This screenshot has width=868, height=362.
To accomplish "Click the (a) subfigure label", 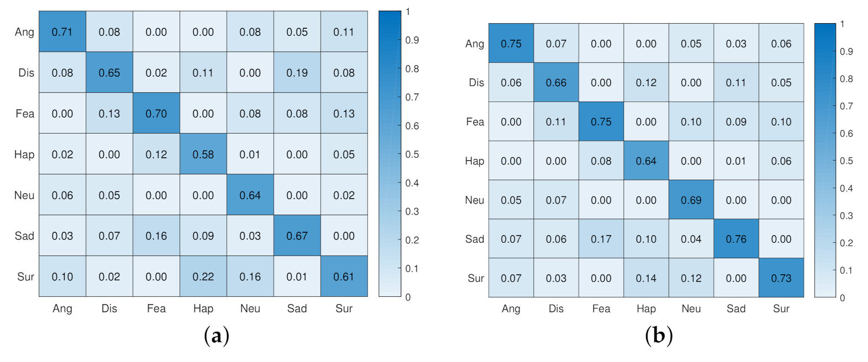I will (x=216, y=335).
